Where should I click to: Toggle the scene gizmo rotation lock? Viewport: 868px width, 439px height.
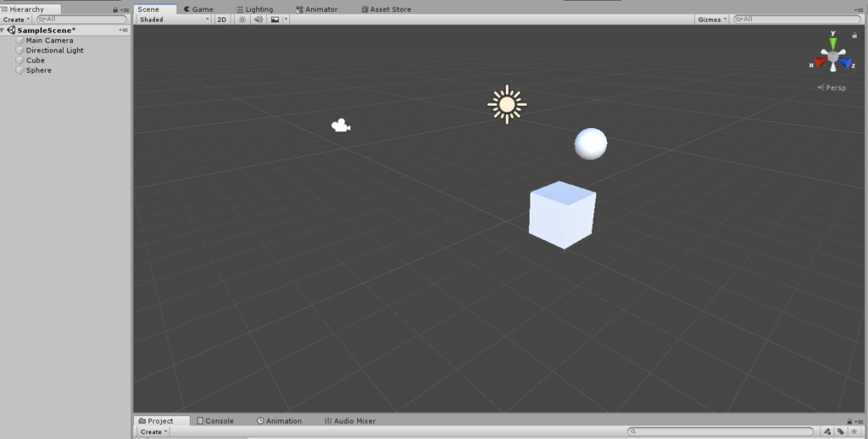(854, 35)
